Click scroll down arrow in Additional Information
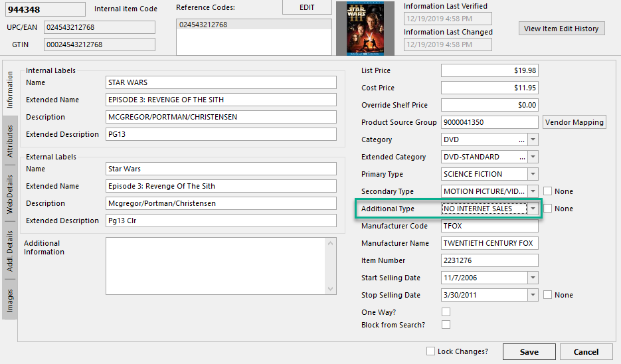Image resolution: width=621 pixels, height=364 pixels. click(331, 289)
